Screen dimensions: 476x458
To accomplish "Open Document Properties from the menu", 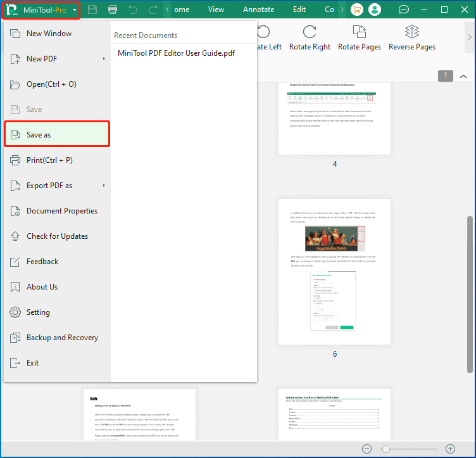I will [57, 211].
